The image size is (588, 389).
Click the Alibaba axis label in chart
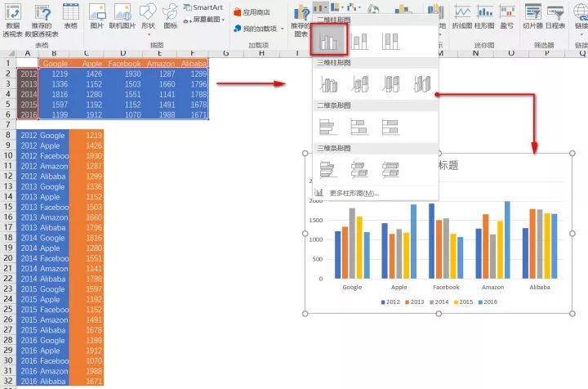click(x=540, y=288)
